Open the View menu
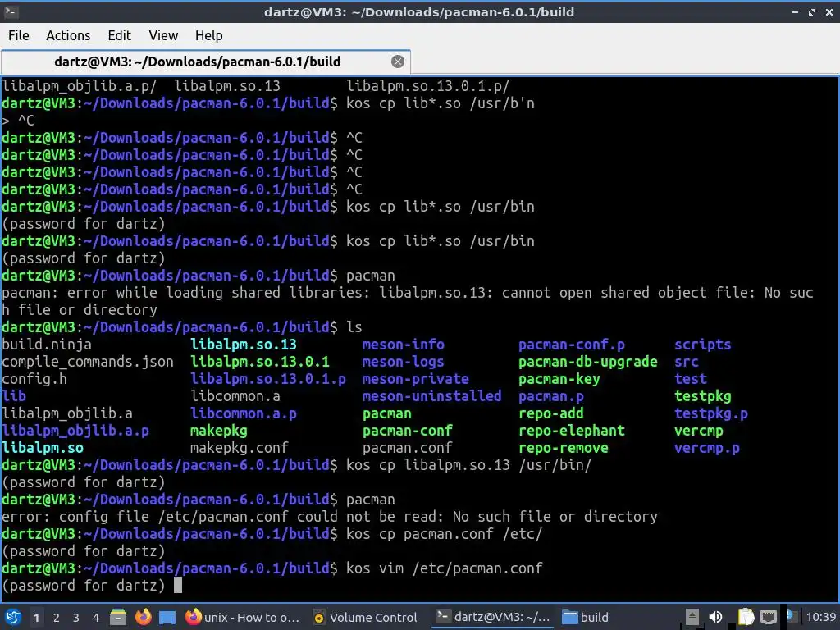Image resolution: width=840 pixels, height=630 pixels. 163,35
